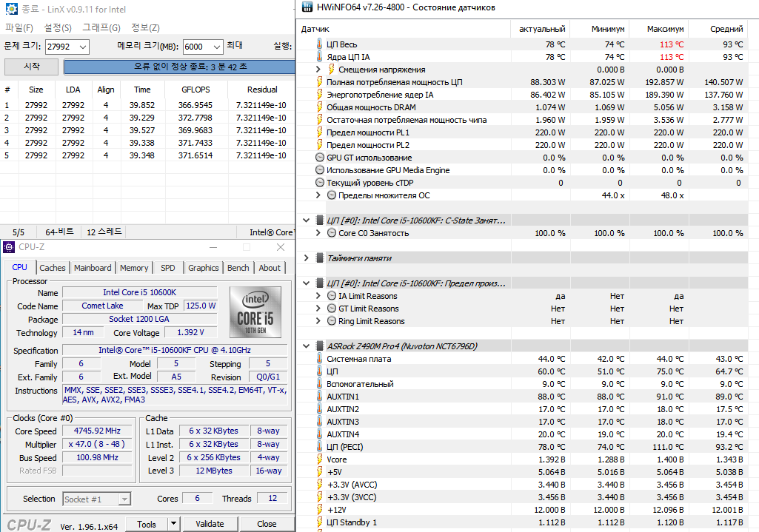This screenshot has height=532, width=759.
Task: Switch to Caches tab in CPU-Z
Action: click(53, 268)
